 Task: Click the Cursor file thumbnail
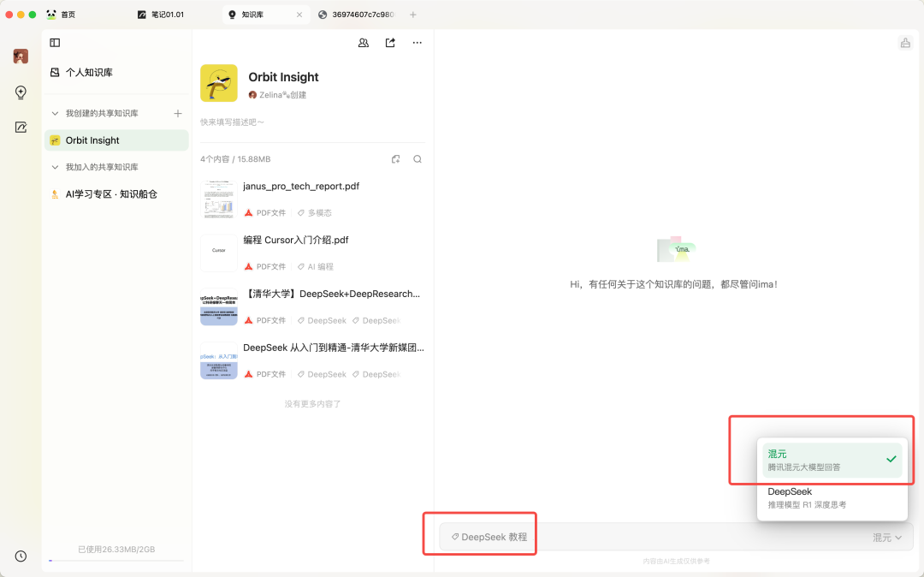[x=219, y=253]
